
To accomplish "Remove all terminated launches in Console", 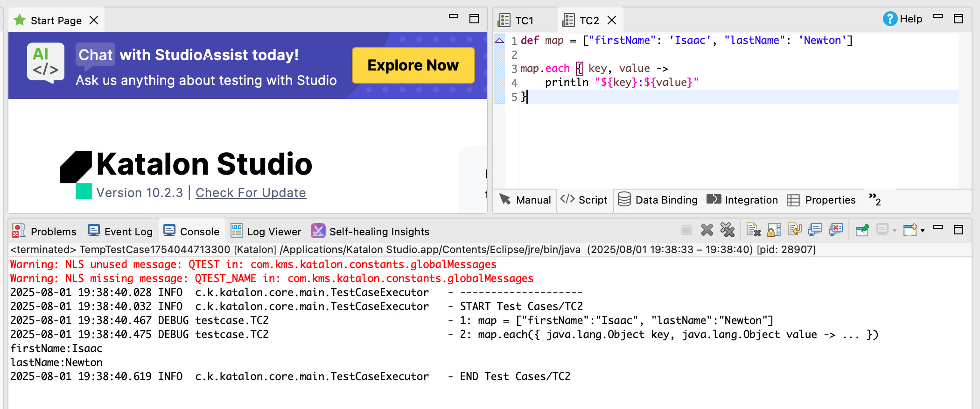I will pyautogui.click(x=728, y=230).
